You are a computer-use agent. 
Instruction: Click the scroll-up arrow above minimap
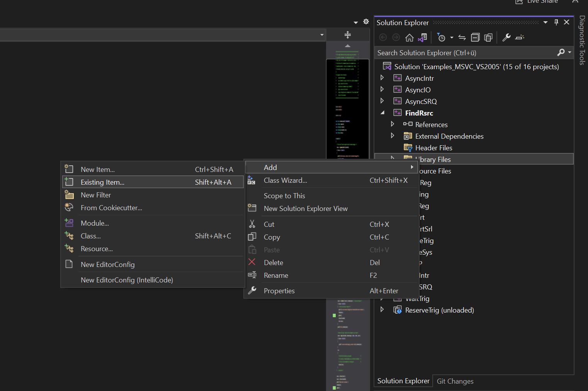[348, 46]
